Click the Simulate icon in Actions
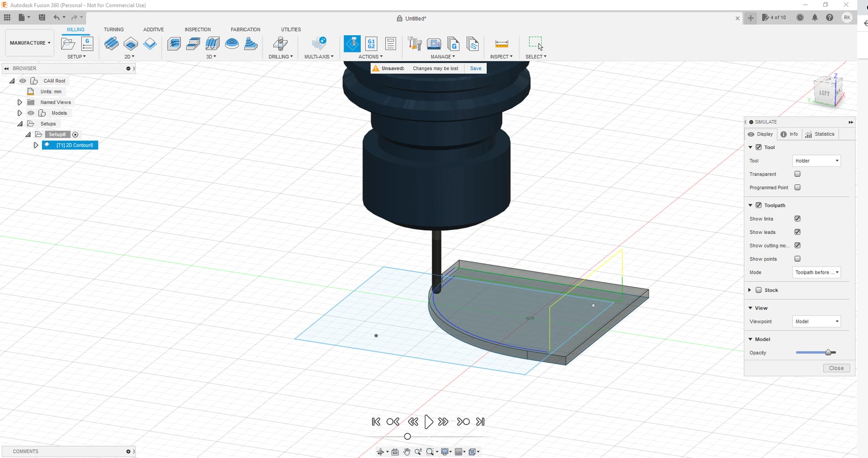Screen dimensions: 868x458 tap(352, 44)
